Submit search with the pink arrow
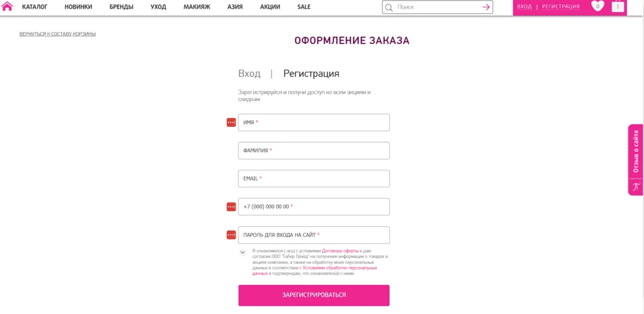 tap(486, 7)
